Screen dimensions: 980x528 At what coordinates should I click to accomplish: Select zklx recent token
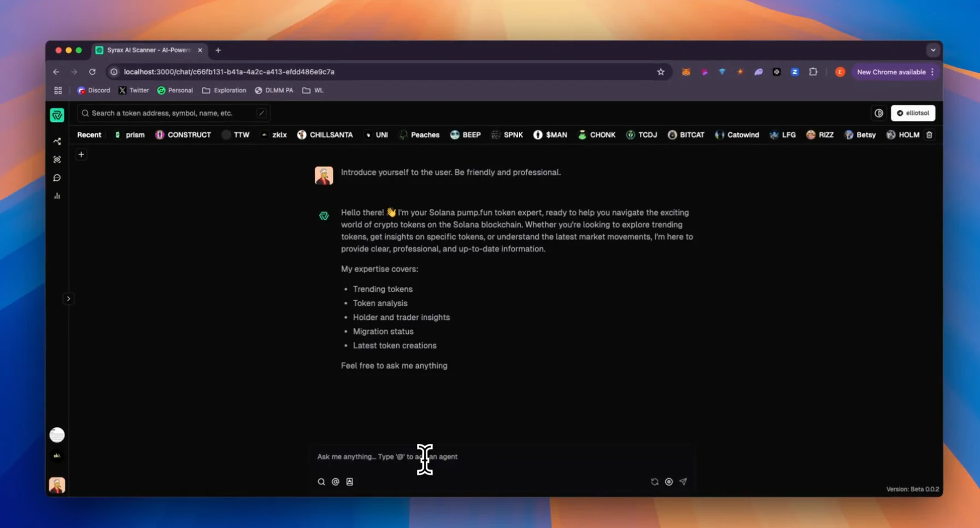point(274,134)
